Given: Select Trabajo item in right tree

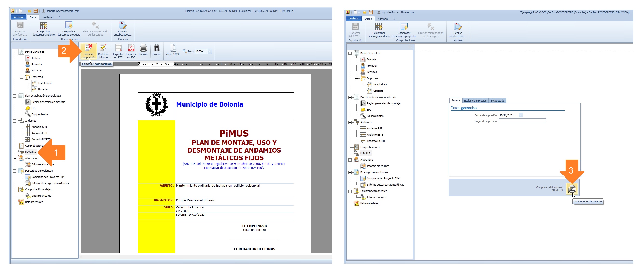Looking at the screenshot, I should click(371, 60).
